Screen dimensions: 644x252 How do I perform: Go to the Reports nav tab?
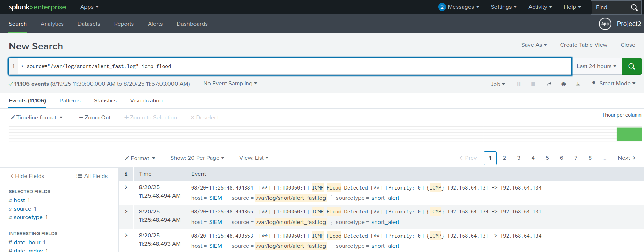coord(124,24)
